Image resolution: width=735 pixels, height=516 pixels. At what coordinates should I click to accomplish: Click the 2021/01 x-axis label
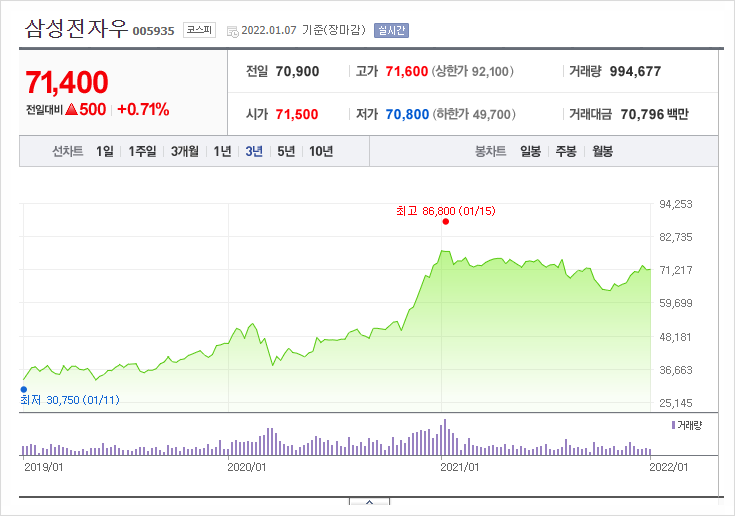pos(460,467)
